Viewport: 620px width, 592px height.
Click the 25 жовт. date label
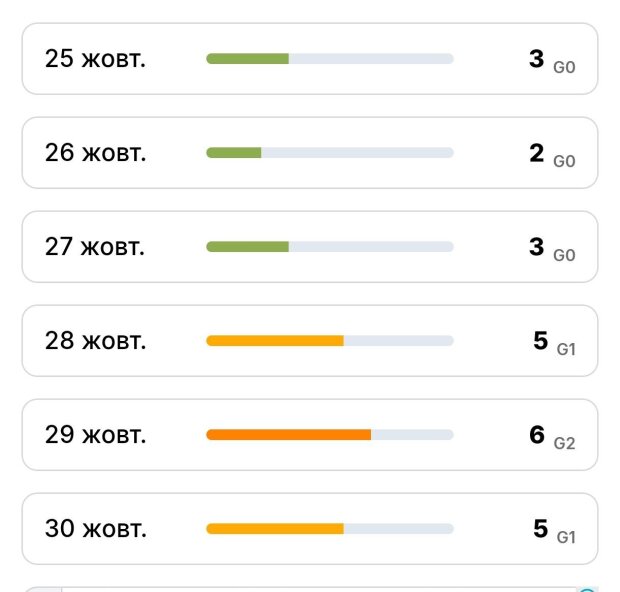point(95,59)
